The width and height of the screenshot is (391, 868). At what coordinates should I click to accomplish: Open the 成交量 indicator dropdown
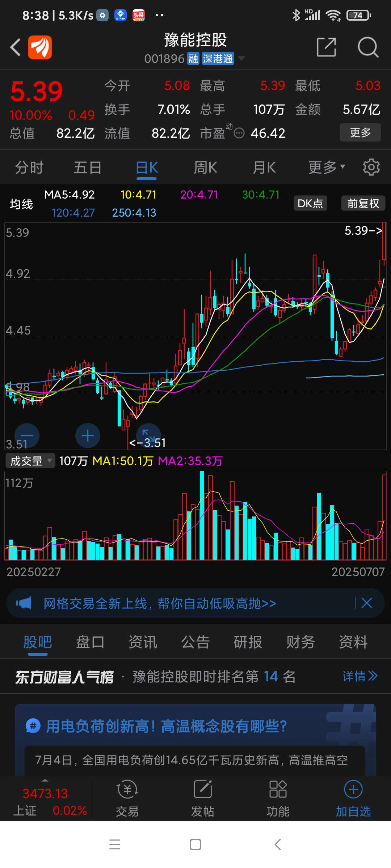click(x=30, y=461)
